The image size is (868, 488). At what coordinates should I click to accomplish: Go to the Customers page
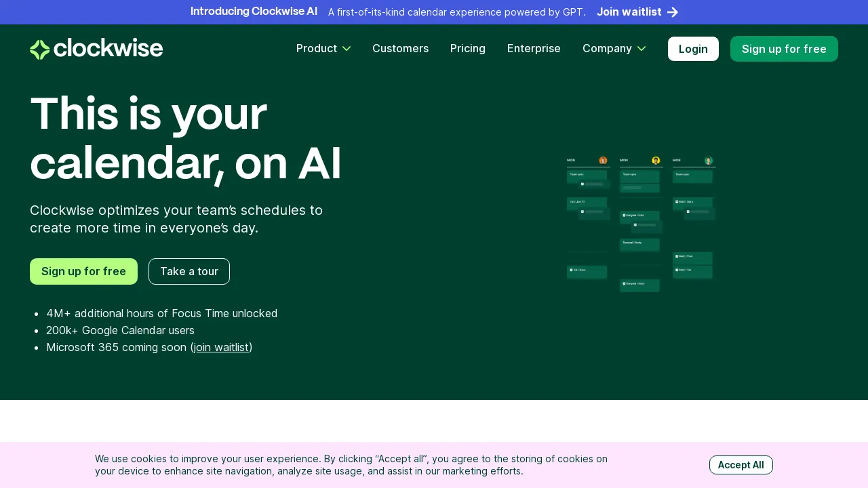pos(400,49)
